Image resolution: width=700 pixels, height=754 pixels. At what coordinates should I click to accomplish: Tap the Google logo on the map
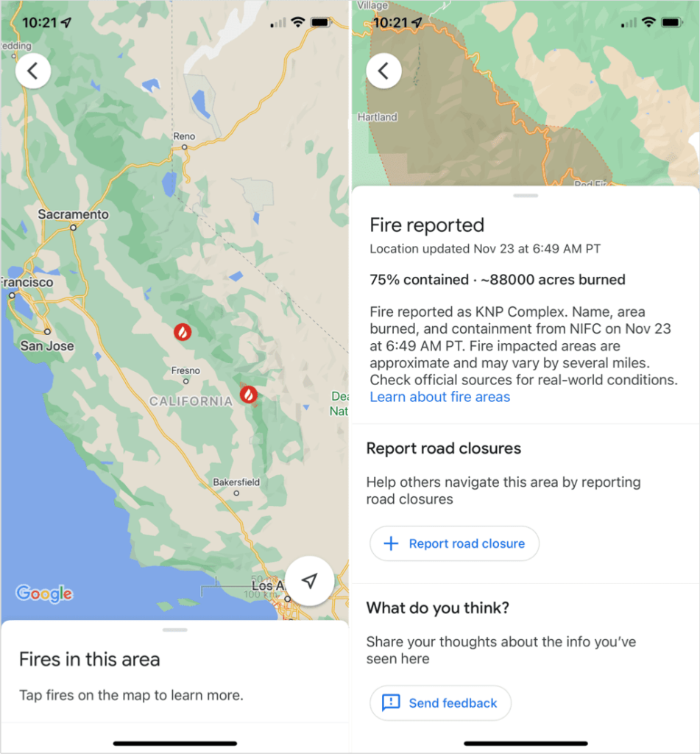coord(43,593)
